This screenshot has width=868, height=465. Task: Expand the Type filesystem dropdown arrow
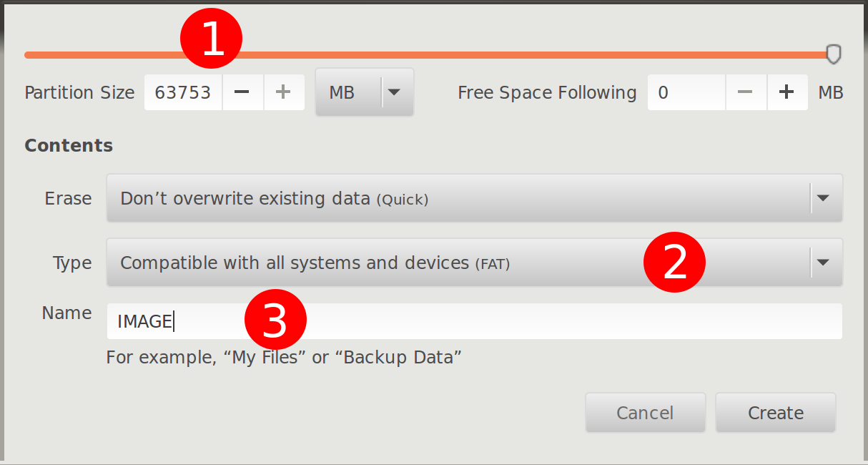point(823,263)
